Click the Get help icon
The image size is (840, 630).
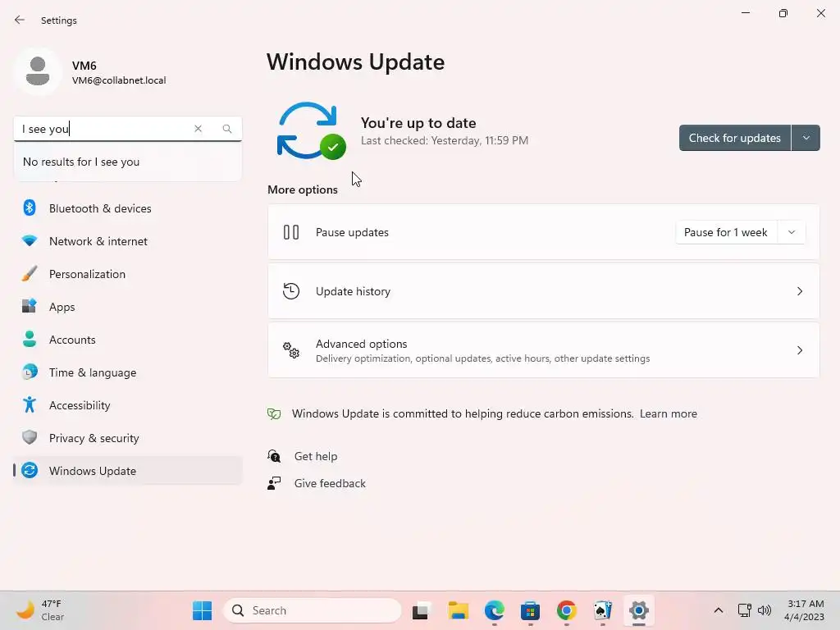point(274,456)
